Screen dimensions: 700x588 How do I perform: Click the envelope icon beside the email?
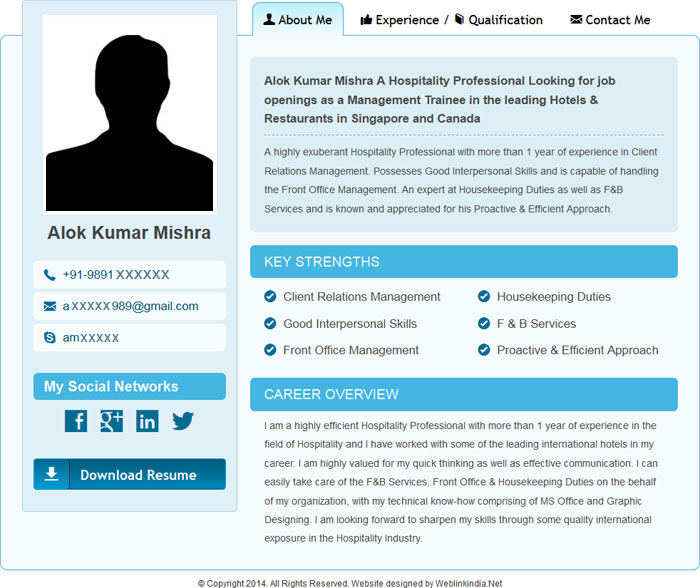(50, 306)
